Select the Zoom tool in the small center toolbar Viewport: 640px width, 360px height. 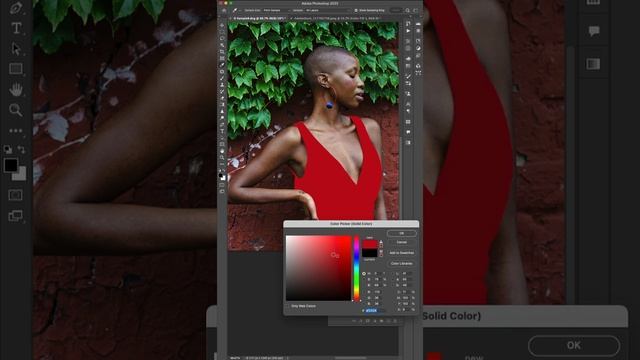click(x=222, y=158)
